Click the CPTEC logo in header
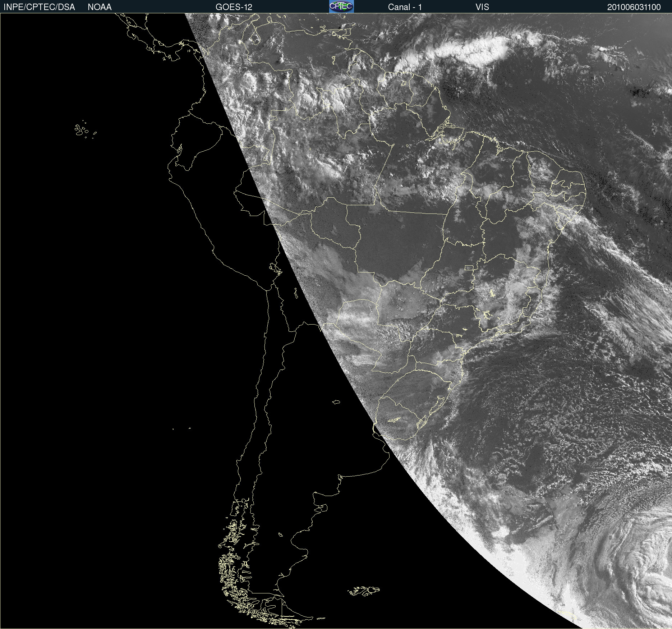Image resolution: width=672 pixels, height=629 pixels. [341, 6]
